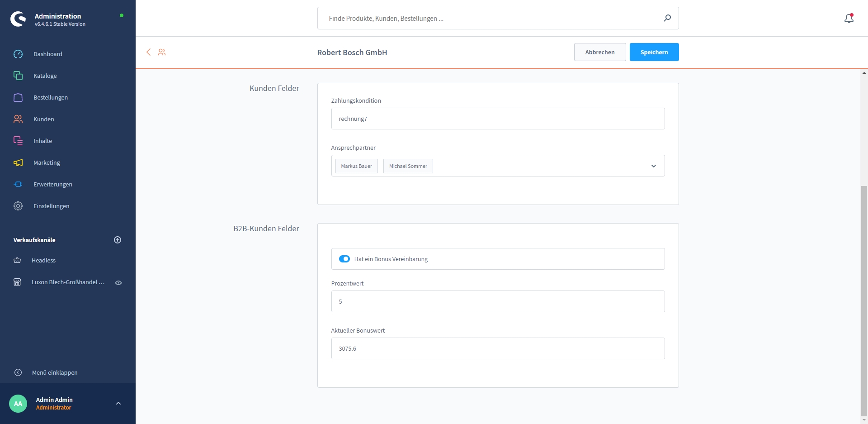Toggle the Hat ein Bonus Vereinbarung switch
Screen dimensions: 868x424
coord(344,259)
